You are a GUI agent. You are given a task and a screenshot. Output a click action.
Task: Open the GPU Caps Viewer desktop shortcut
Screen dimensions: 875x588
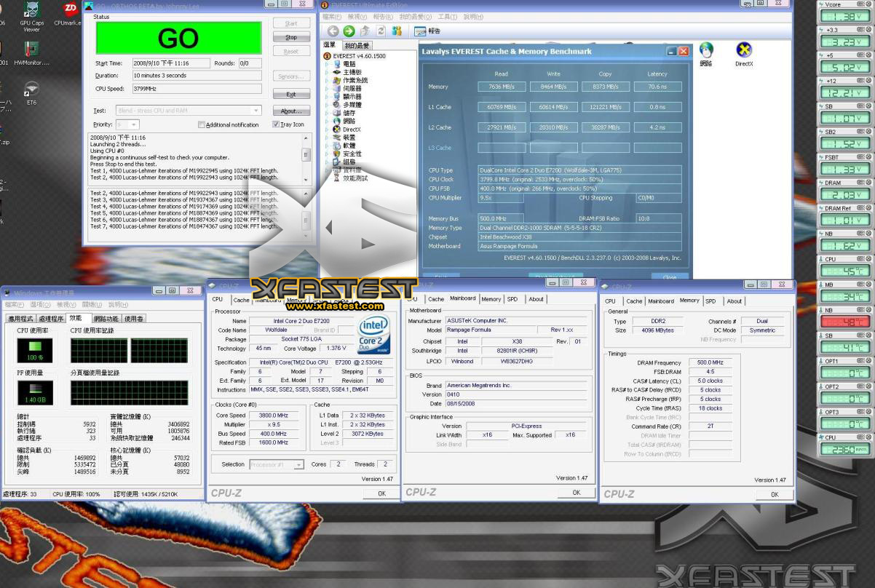31,16
